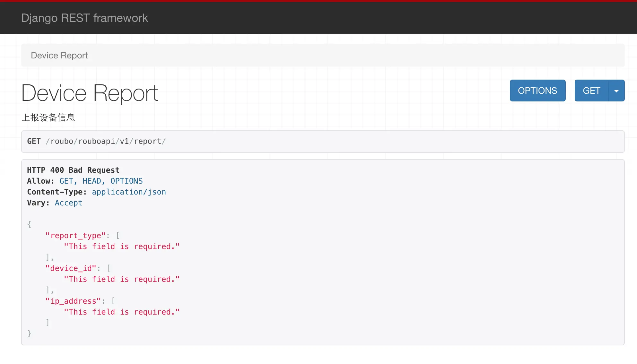Expand the GET format dropdown arrow

[616, 91]
